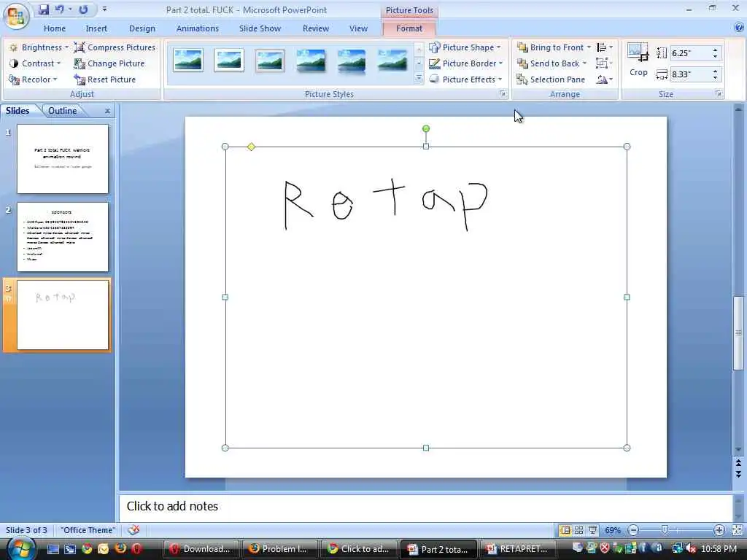747x560 pixels.
Task: Open the Picture Border dropdown
Action: point(465,63)
